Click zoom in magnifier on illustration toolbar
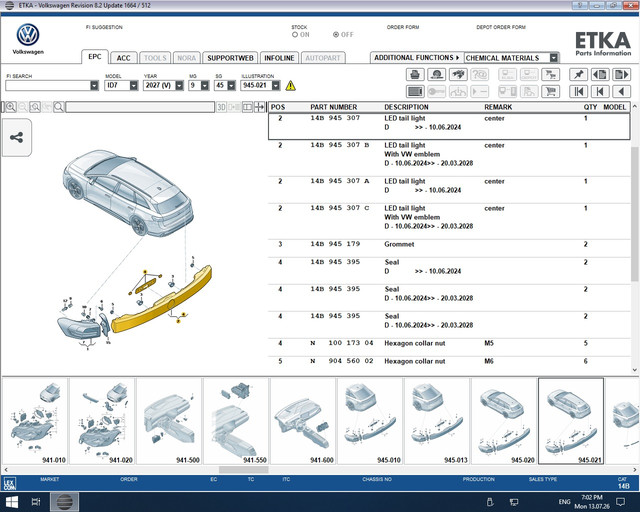640x512 pixels. click(11, 107)
